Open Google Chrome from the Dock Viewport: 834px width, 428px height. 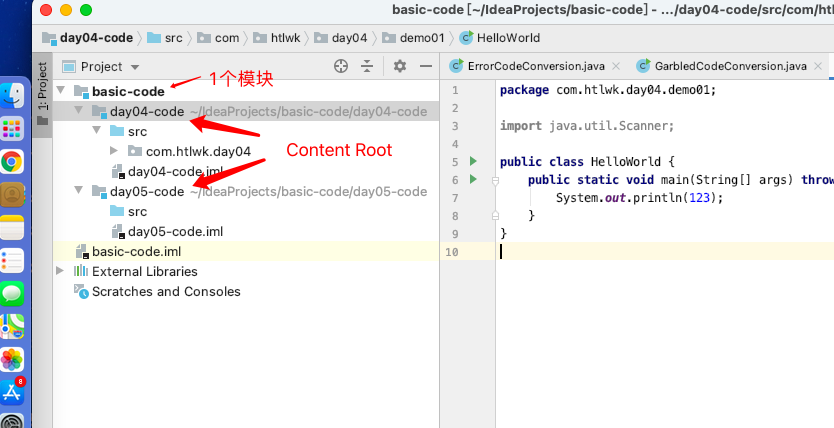[12, 162]
